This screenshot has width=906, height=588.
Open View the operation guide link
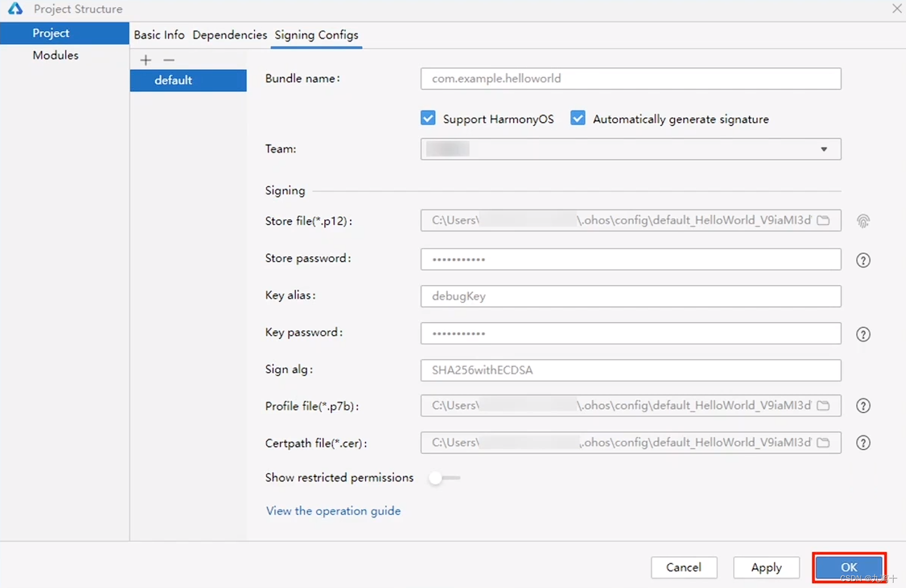point(333,511)
